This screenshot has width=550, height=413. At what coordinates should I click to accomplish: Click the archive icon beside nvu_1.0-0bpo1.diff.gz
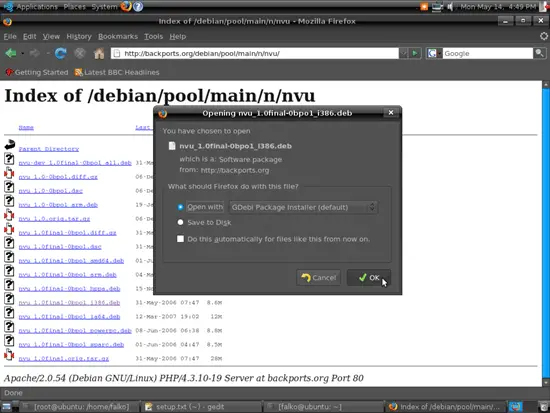tap(9, 173)
